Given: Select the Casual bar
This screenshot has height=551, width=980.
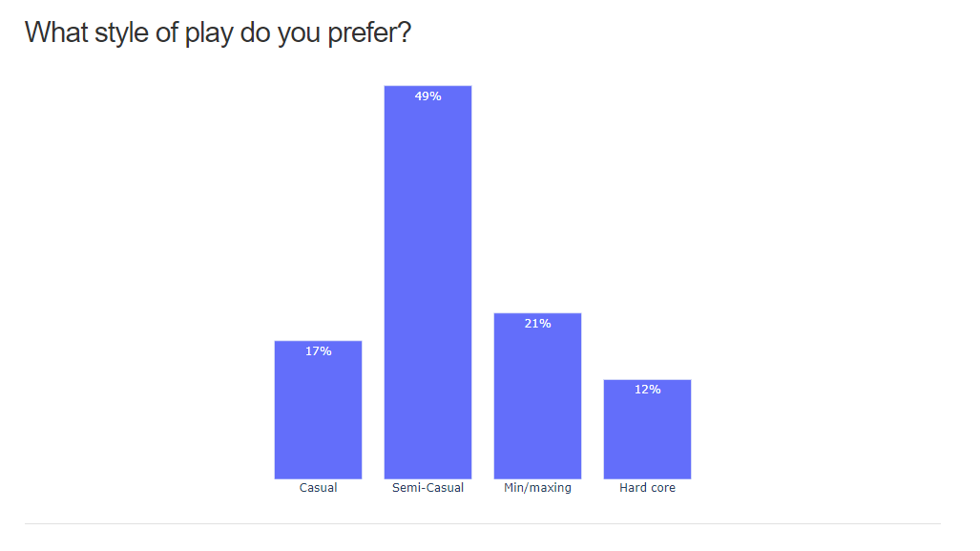Looking at the screenshot, I should (318, 410).
